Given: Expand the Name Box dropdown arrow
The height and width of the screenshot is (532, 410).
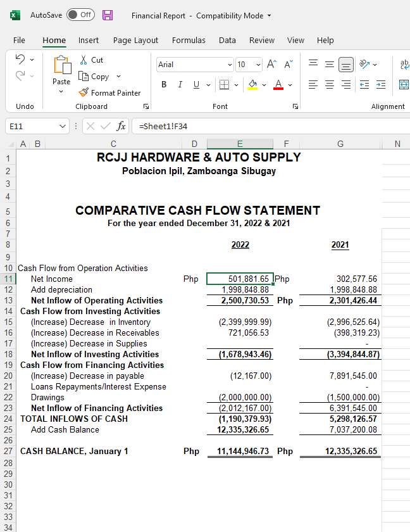Looking at the screenshot, I should 63,126.
